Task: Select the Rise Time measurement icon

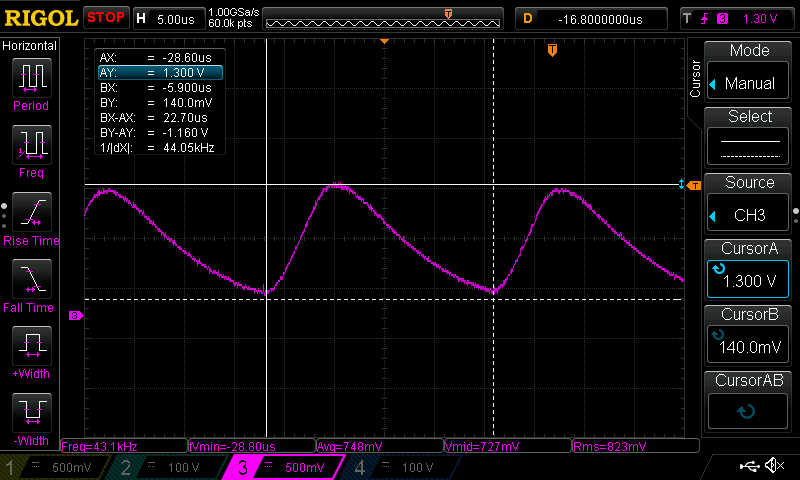Action: (32, 212)
